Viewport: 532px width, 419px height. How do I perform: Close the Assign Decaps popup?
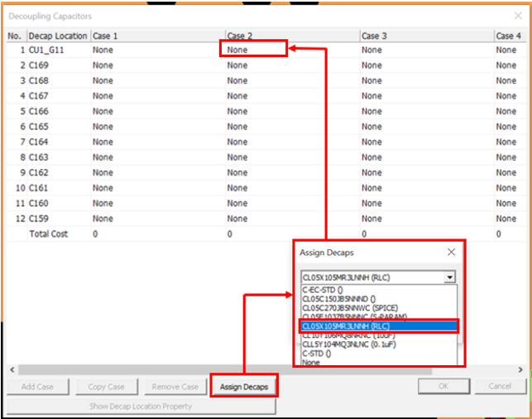[451, 252]
